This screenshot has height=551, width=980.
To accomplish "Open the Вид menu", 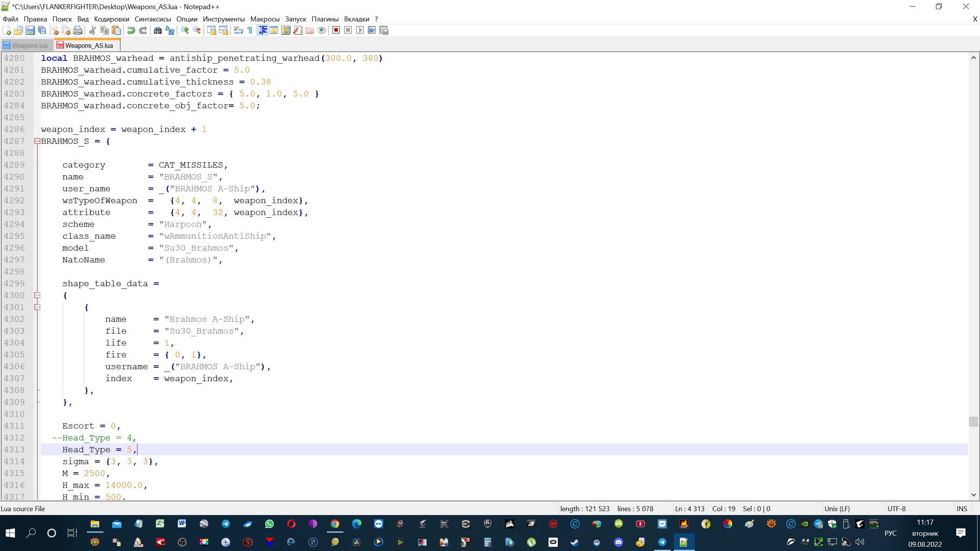I will tap(83, 19).
